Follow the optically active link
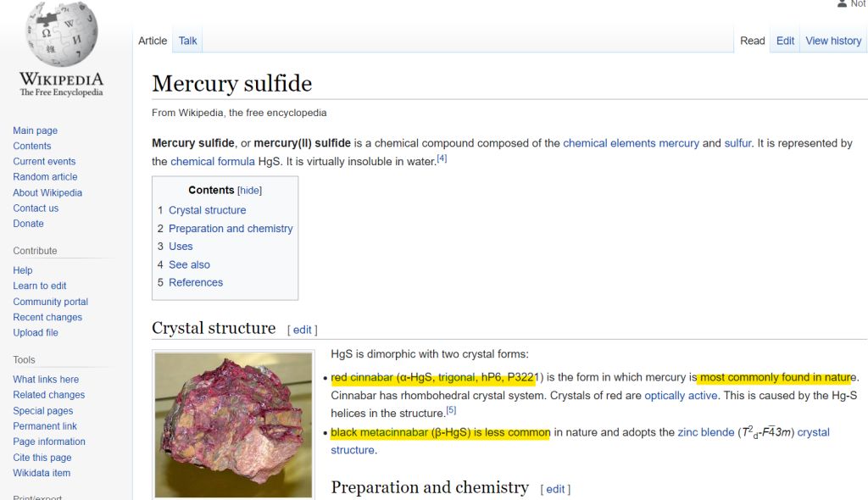The height and width of the screenshot is (500, 868). point(681,396)
